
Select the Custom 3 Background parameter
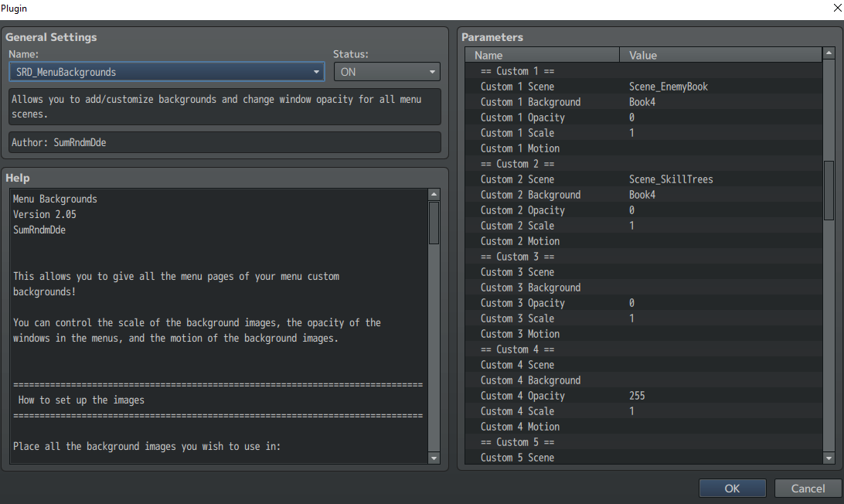(x=644, y=288)
